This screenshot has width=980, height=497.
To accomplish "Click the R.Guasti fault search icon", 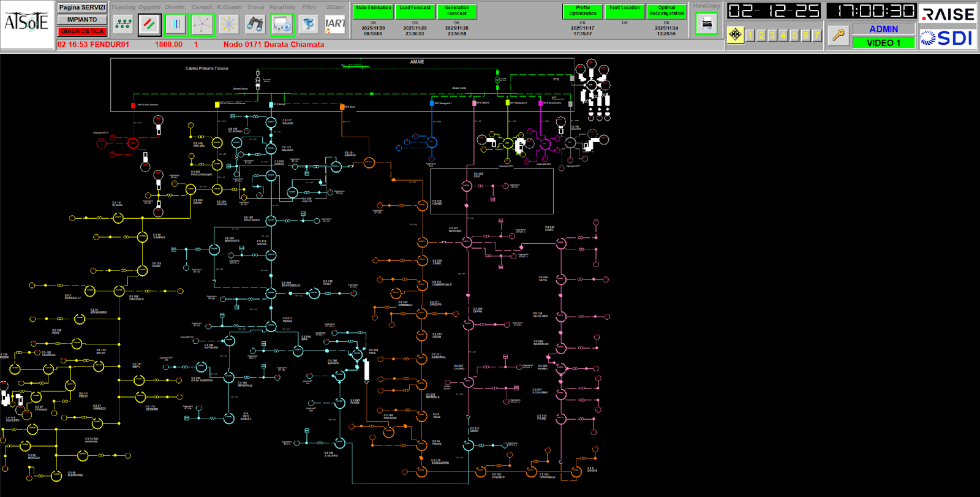I will pos(229,25).
